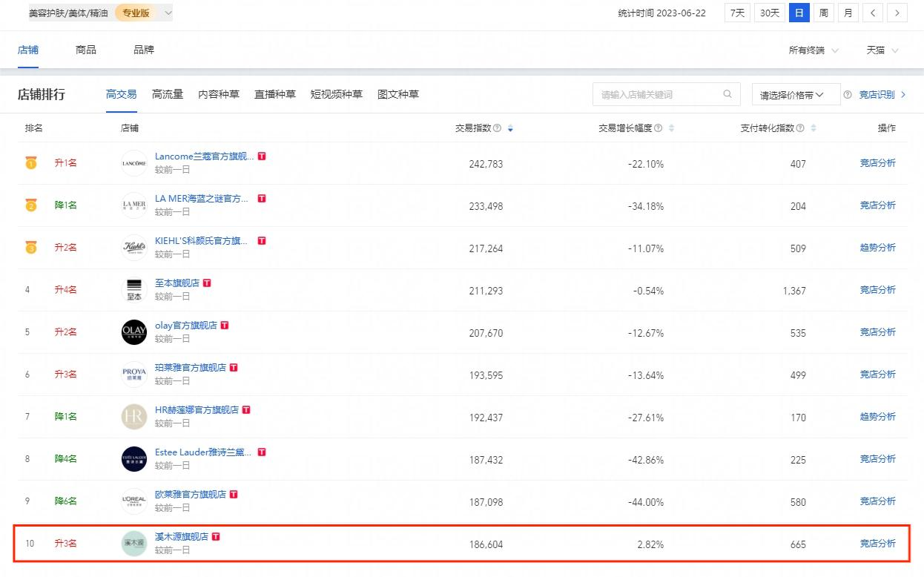
Task: Open 竞店分析 for 欧莱雅官方旗舰店
Action: pos(877,501)
